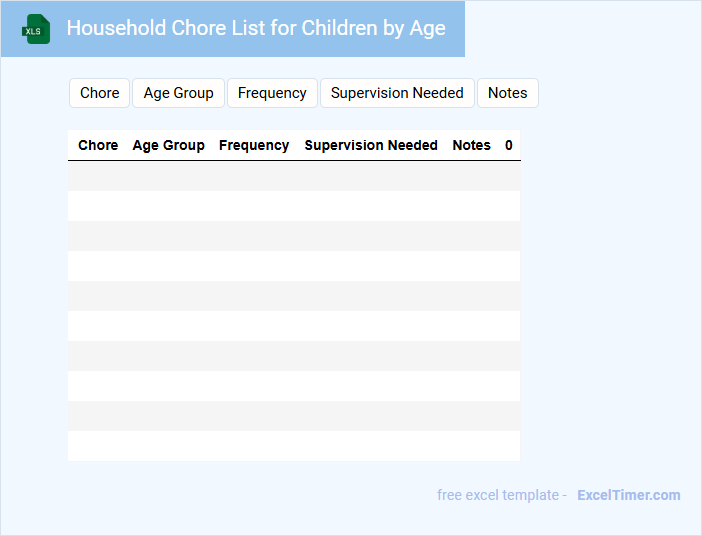Click the bold Notes column header
Viewport: 702px width, 536px height.
471,145
